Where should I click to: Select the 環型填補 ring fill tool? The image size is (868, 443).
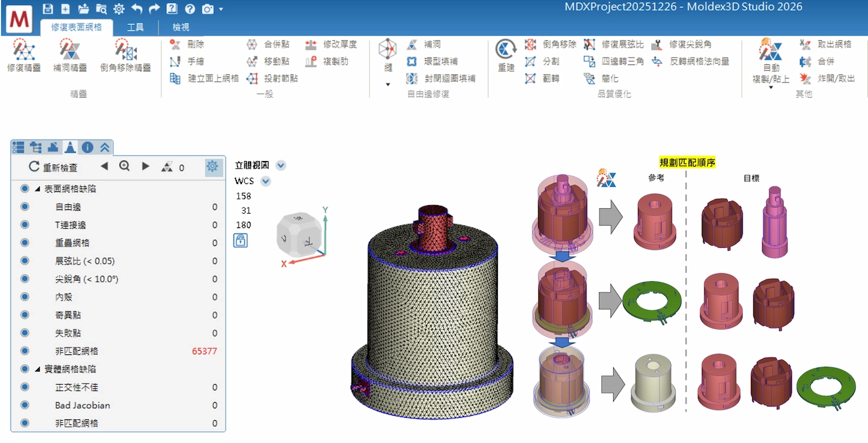434,61
